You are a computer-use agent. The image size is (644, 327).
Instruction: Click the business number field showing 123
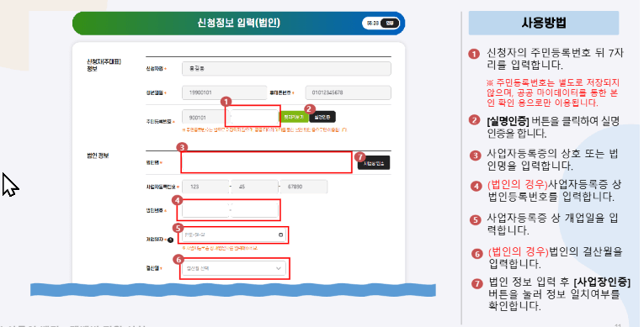pos(205,187)
